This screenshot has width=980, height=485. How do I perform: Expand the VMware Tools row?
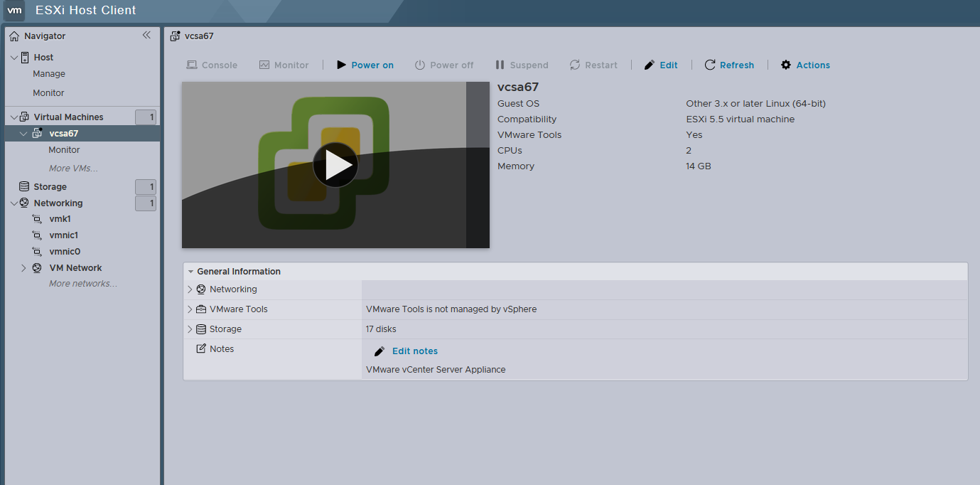tap(190, 309)
